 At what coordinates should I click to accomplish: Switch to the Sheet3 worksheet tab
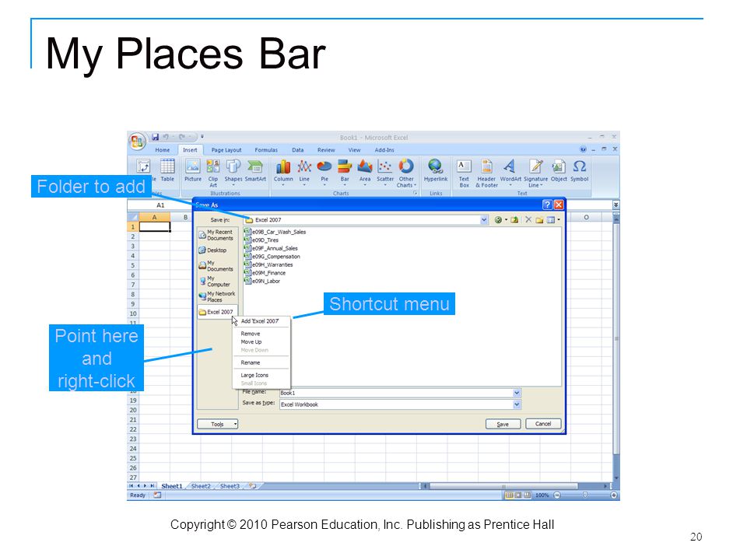point(230,486)
